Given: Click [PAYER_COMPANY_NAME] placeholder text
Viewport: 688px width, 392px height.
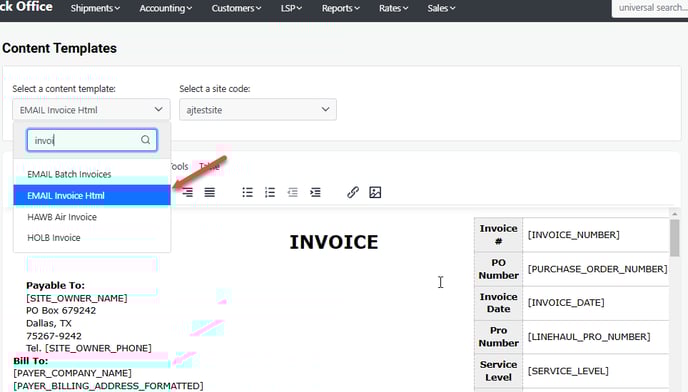Looking at the screenshot, I should click(x=72, y=373).
